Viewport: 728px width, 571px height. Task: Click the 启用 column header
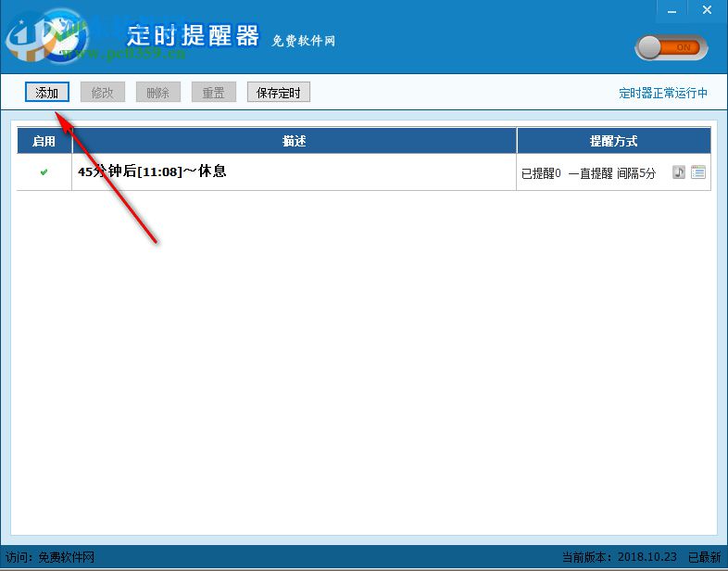[44, 141]
